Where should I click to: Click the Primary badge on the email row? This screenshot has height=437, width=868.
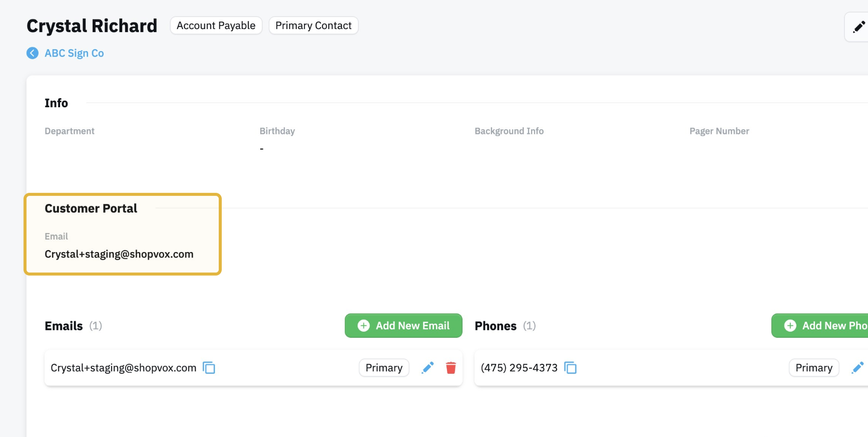[x=384, y=368]
